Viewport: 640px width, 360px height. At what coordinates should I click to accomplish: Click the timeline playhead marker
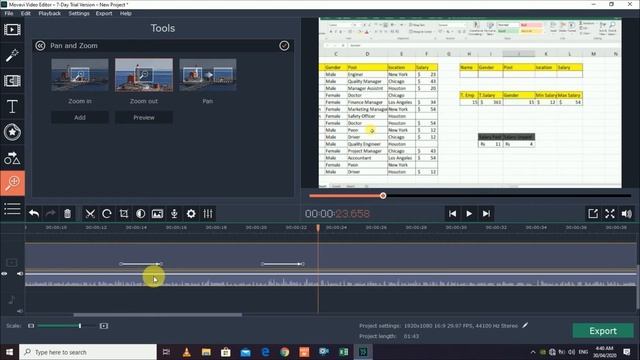point(318,227)
